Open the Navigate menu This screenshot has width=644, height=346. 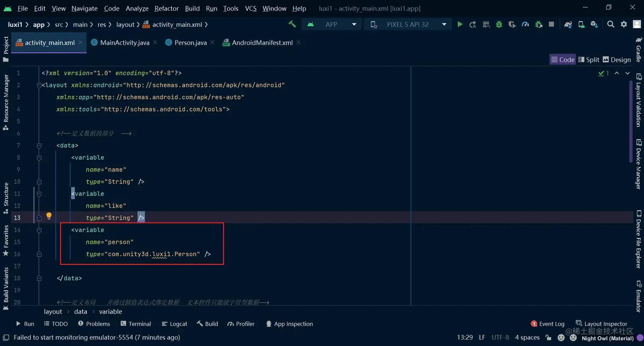click(x=84, y=8)
